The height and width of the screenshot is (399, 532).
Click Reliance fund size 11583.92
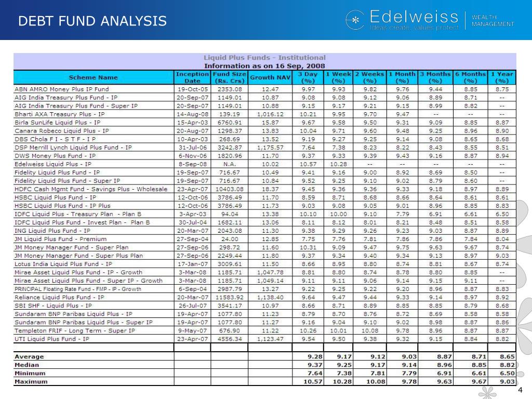click(x=229, y=297)
